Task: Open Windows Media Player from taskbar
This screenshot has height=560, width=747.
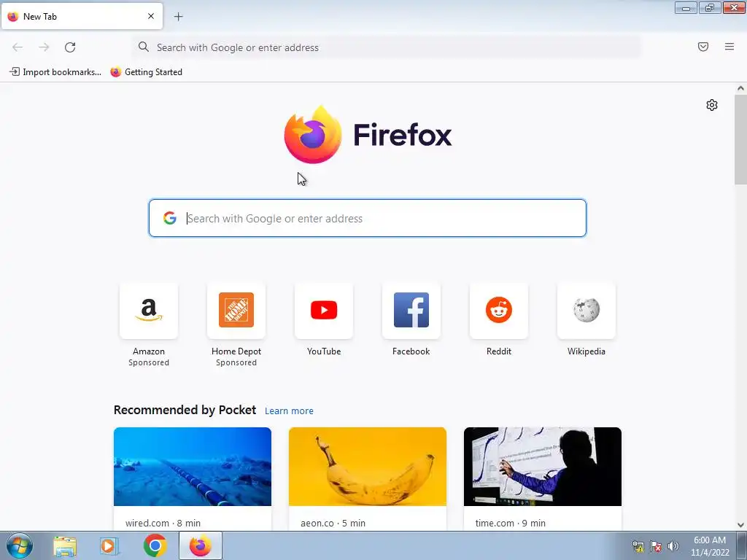Action: (x=109, y=546)
